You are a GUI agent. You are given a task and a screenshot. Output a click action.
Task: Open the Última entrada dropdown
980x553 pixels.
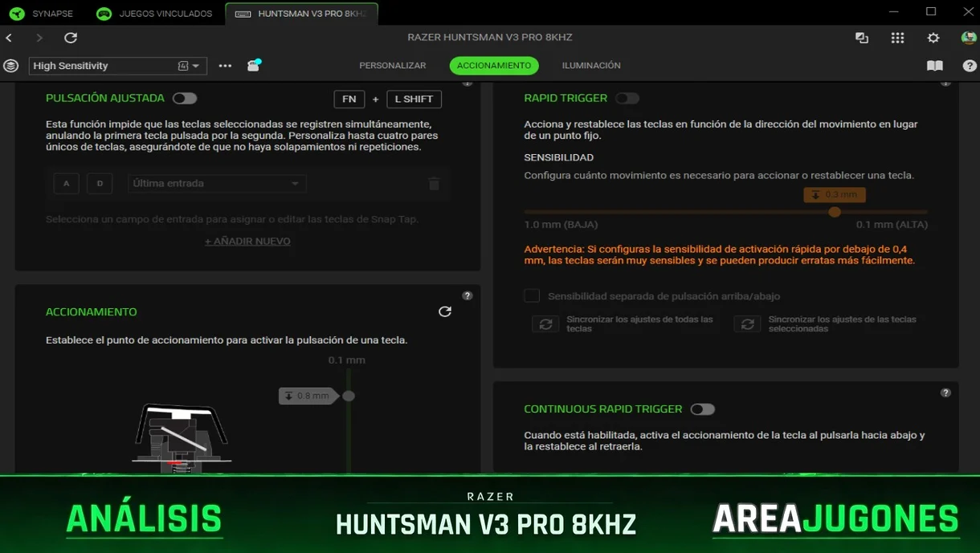[x=216, y=184]
